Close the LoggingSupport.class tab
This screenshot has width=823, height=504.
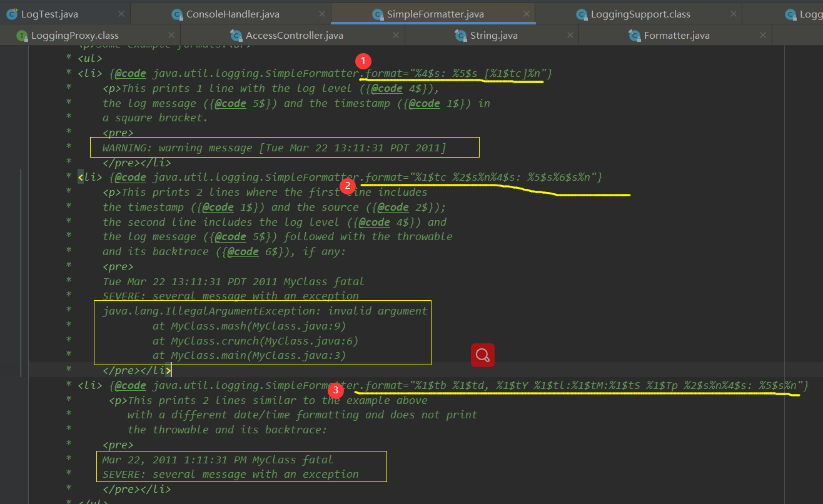[733, 14]
